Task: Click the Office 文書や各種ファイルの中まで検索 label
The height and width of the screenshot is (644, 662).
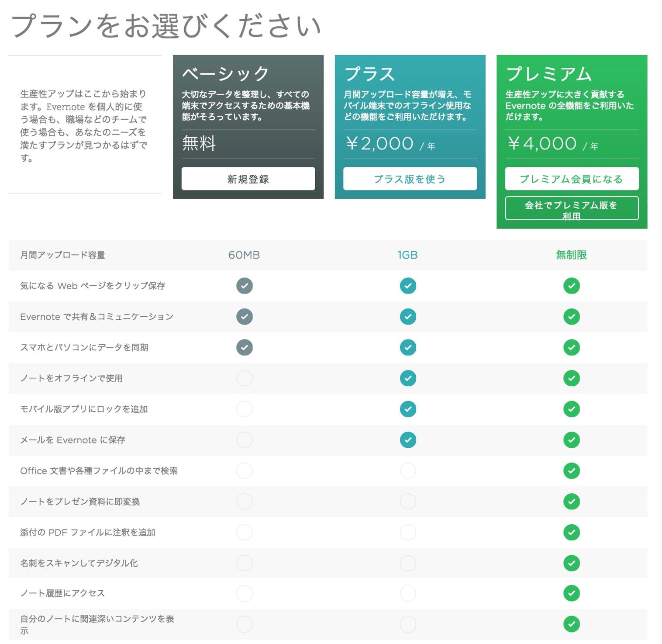Action: 99,471
